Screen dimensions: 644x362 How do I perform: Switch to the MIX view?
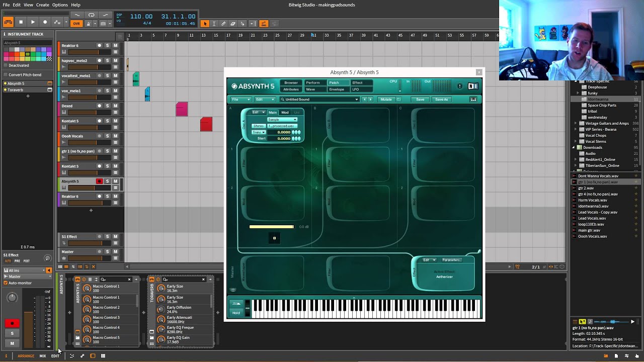click(43, 356)
